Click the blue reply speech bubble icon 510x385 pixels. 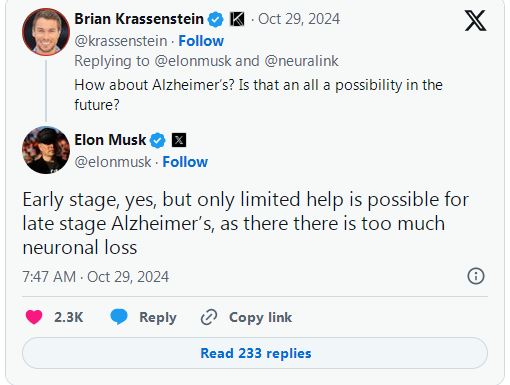pos(119,317)
